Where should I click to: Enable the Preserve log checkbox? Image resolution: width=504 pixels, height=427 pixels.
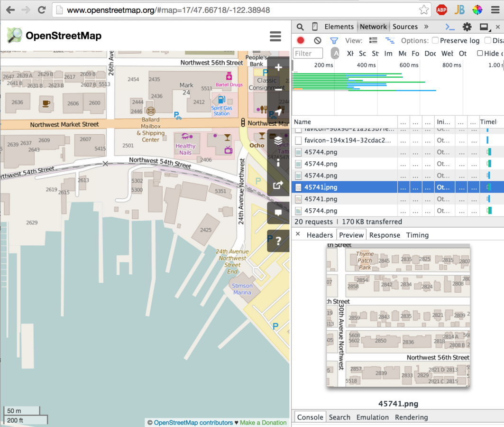coord(435,40)
